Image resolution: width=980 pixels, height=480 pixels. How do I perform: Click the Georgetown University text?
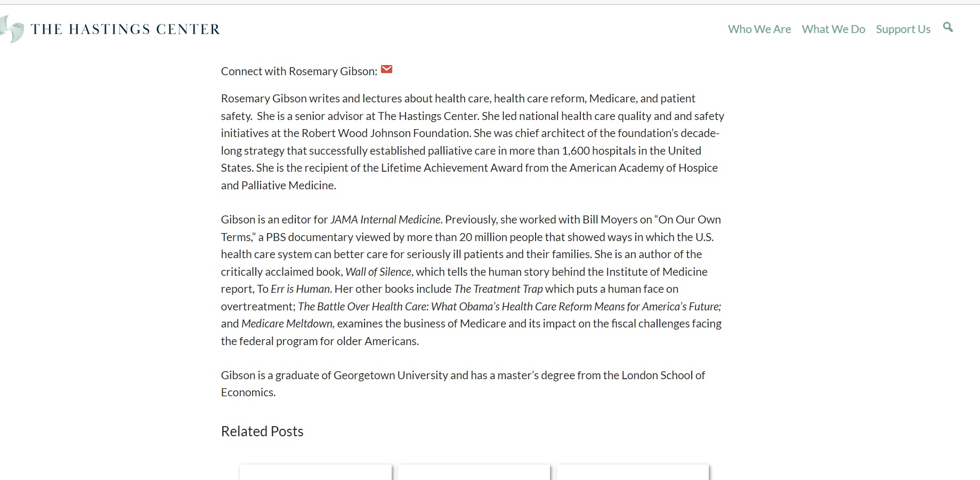click(x=391, y=375)
